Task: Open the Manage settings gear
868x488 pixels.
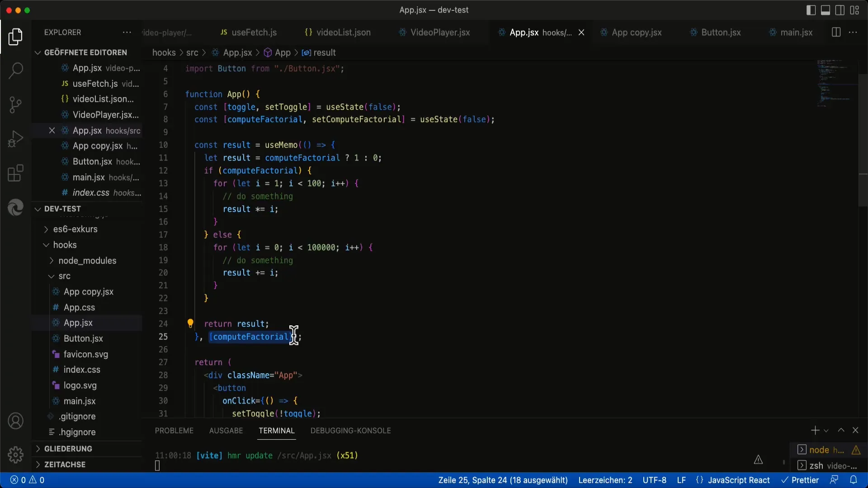Action: (x=15, y=455)
